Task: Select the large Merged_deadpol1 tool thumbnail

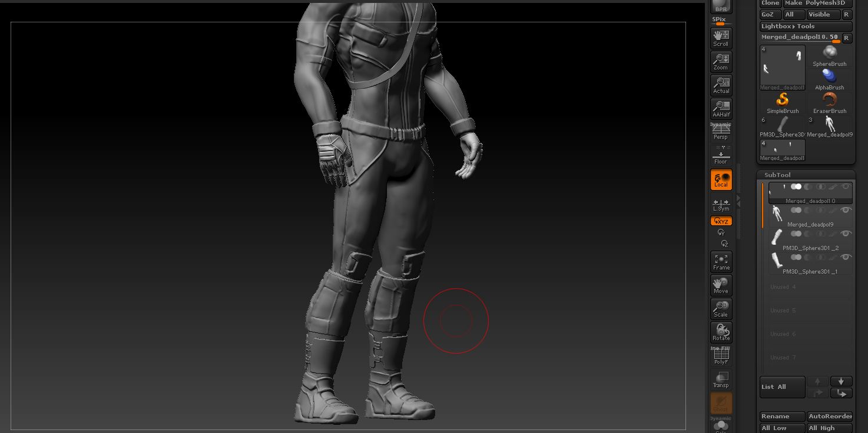Action: [x=782, y=67]
